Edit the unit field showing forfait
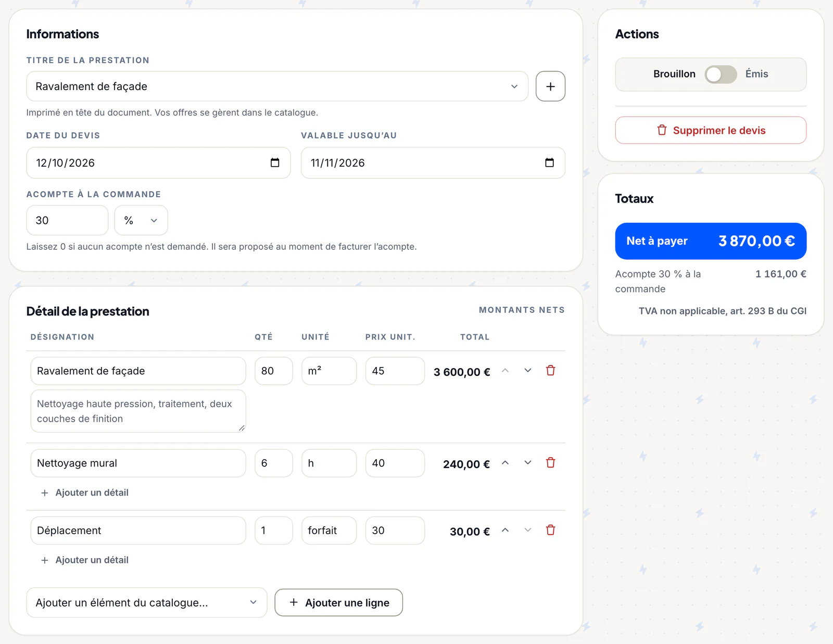The image size is (833, 644). (329, 531)
